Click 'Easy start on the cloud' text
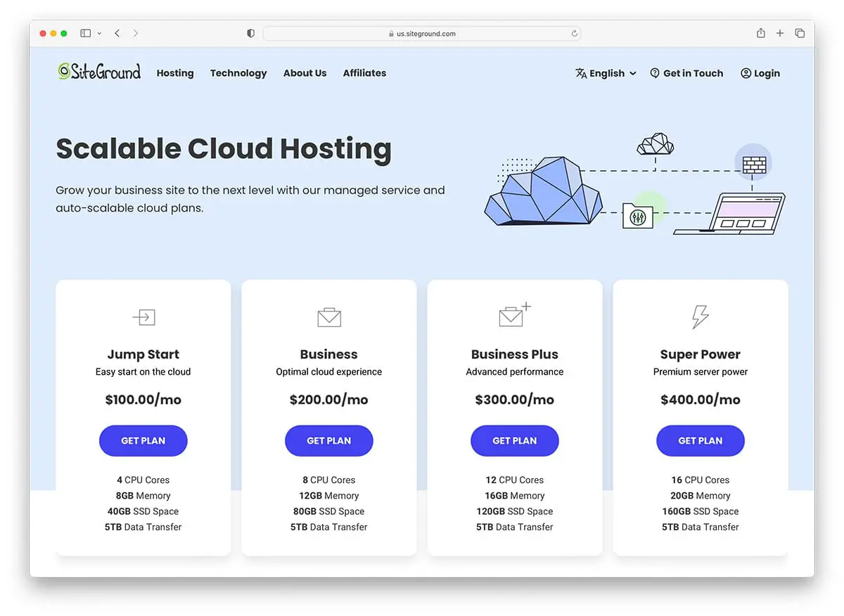This screenshot has width=844, height=616. 143,372
